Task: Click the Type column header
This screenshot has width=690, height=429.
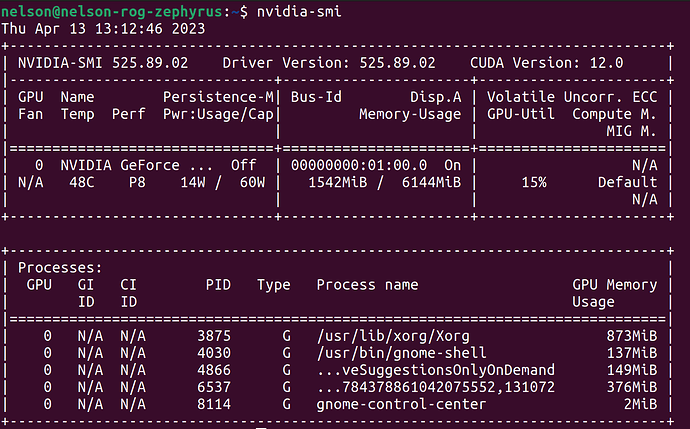Action: pos(274,285)
